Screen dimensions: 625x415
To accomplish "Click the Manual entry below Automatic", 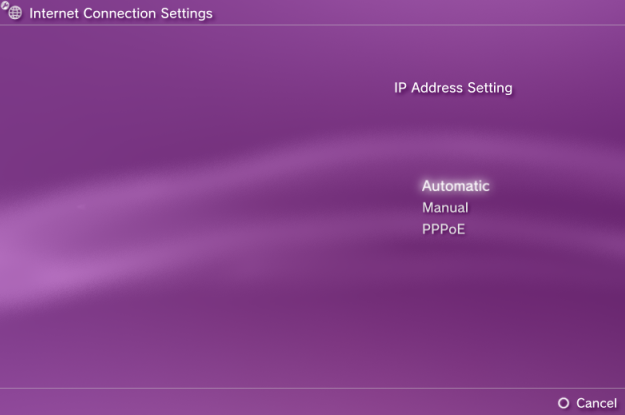I will point(445,207).
